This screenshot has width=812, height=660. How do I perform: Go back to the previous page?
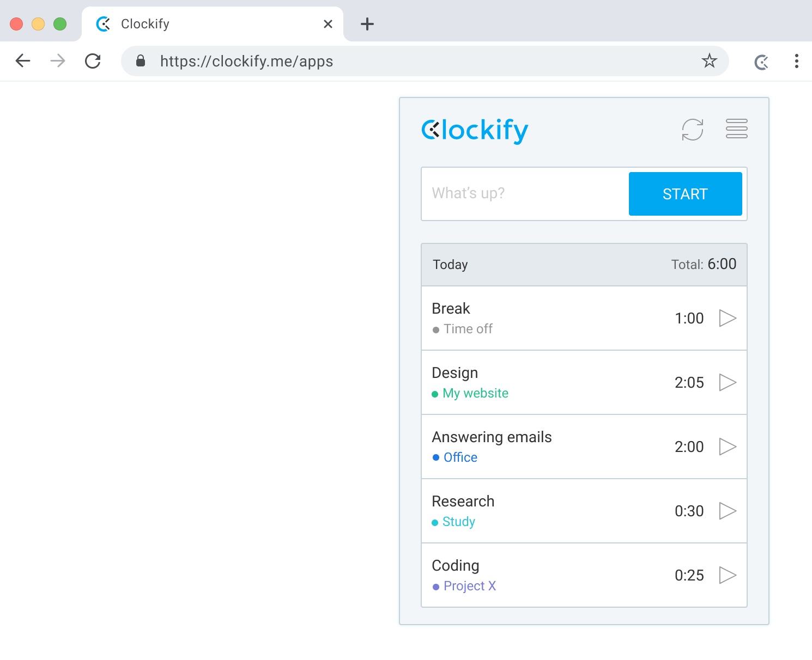23,61
